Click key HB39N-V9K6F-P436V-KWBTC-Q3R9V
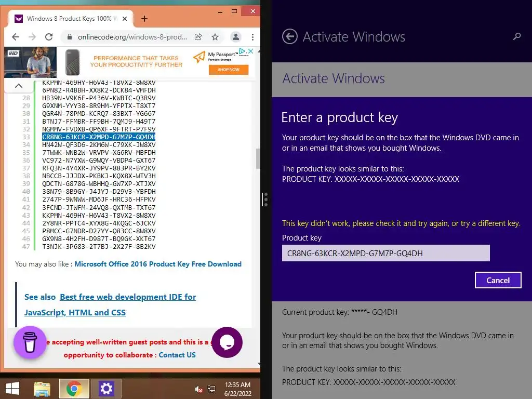The width and height of the screenshot is (532, 399). [99, 98]
